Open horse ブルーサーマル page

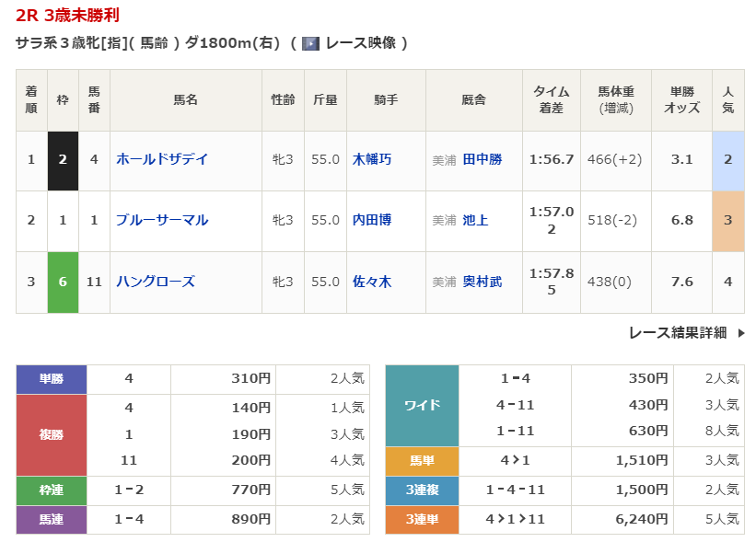[x=162, y=220]
